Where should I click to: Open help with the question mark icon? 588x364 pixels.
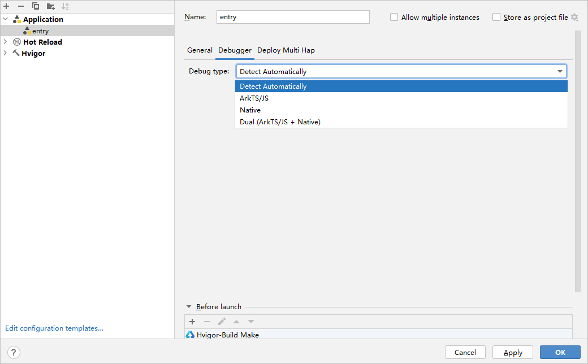(15, 352)
